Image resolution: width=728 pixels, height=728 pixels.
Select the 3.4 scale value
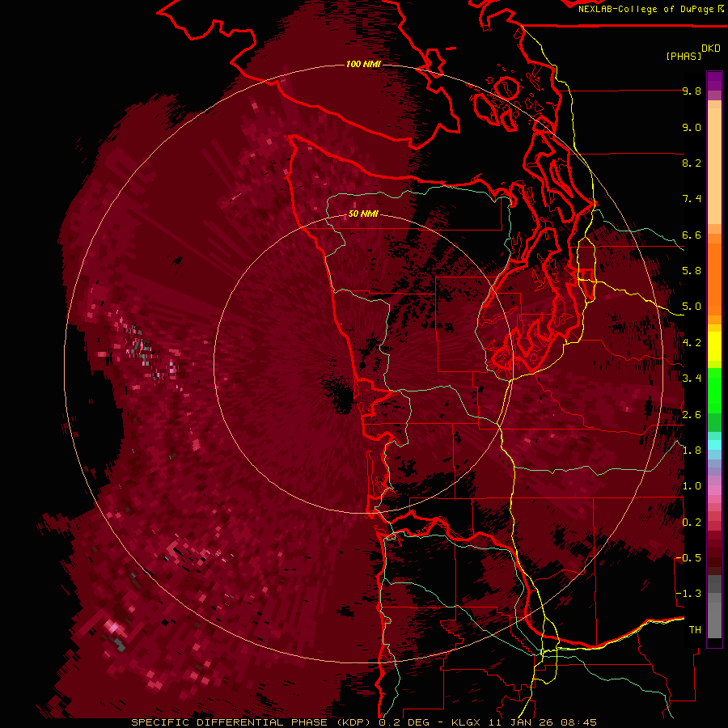pos(692,379)
